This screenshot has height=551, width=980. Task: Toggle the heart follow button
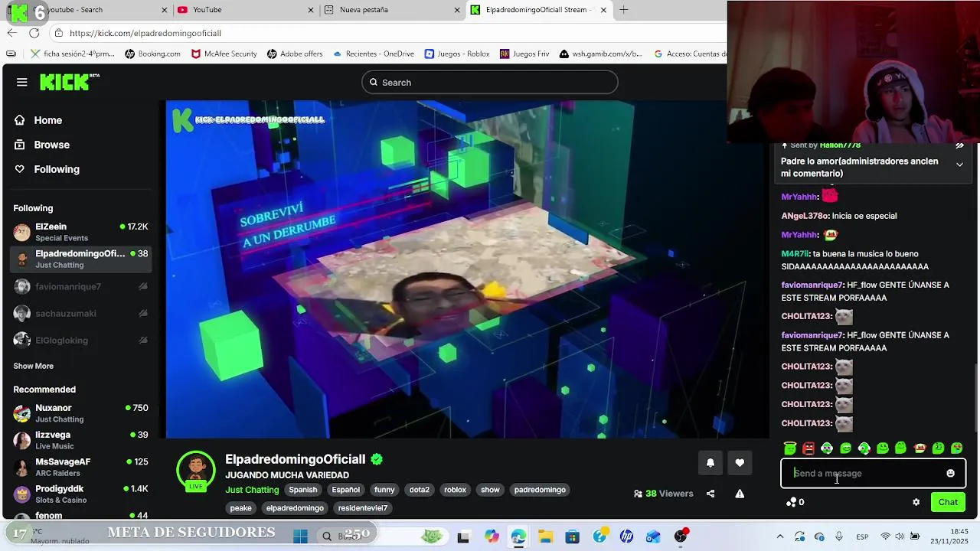(740, 462)
